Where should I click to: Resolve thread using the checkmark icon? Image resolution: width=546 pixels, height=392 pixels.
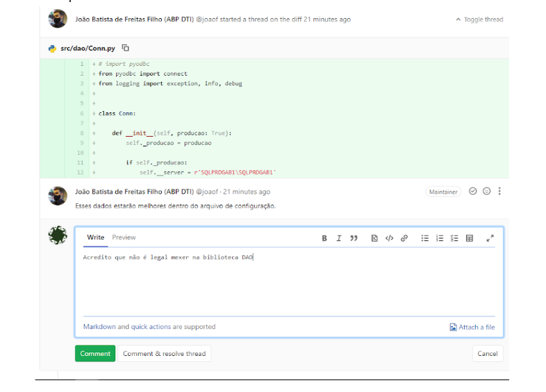473,191
